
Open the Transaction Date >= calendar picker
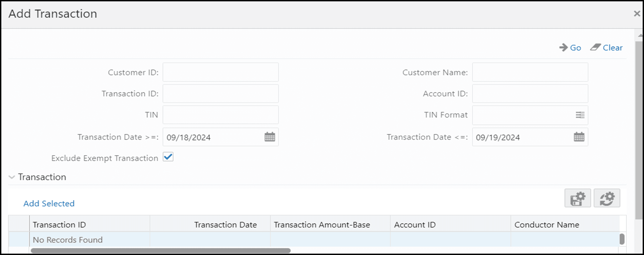270,137
